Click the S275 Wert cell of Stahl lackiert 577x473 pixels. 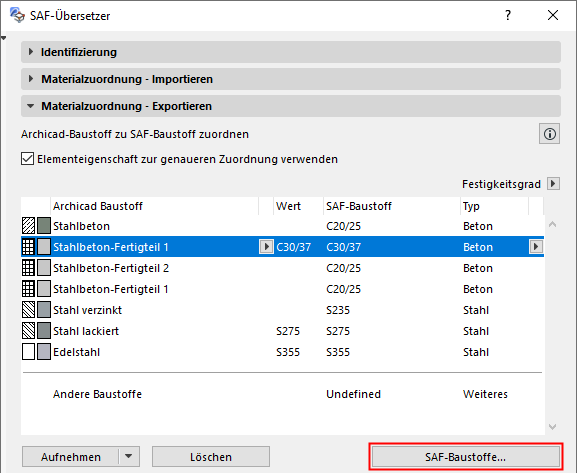tap(288, 331)
